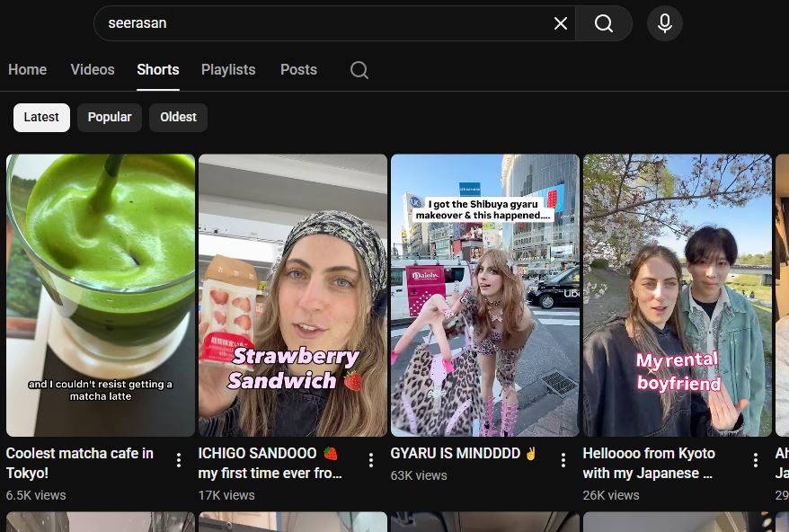Play the matcha latte short thumbnail
The height and width of the screenshot is (532, 789).
click(x=101, y=296)
